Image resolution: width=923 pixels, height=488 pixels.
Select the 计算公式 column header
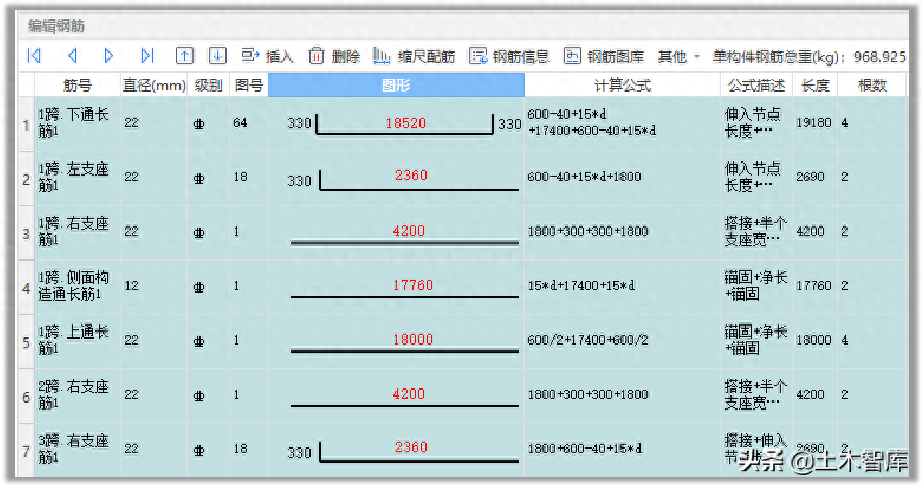[x=622, y=85]
